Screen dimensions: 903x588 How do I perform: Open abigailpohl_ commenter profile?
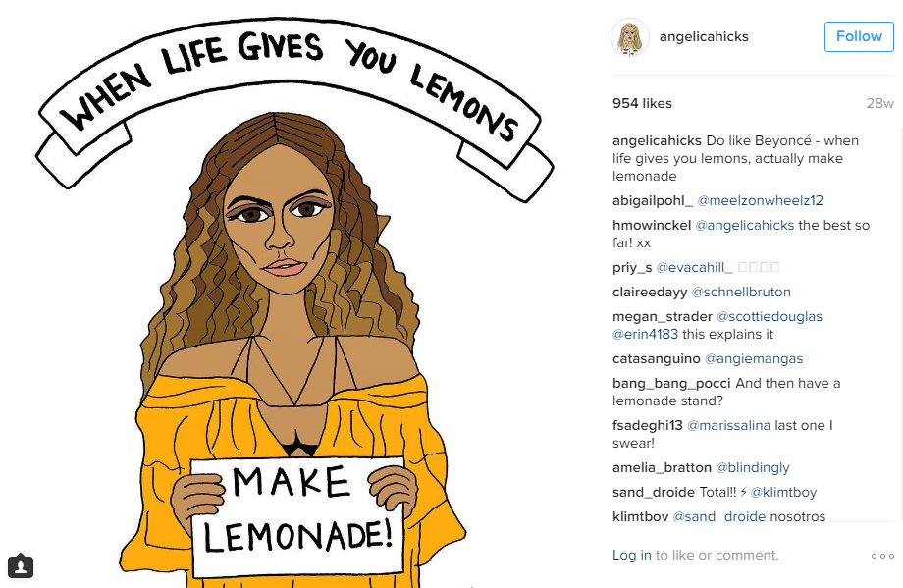(653, 200)
